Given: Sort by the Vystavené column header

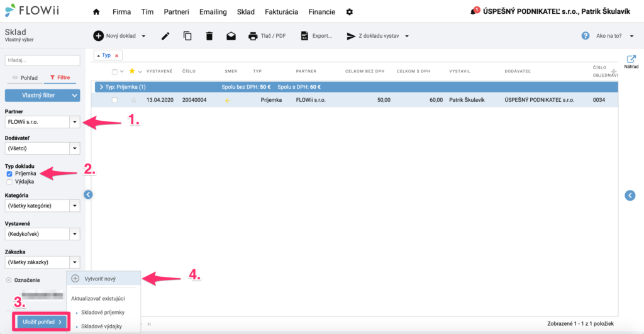Looking at the screenshot, I should coord(159,72).
